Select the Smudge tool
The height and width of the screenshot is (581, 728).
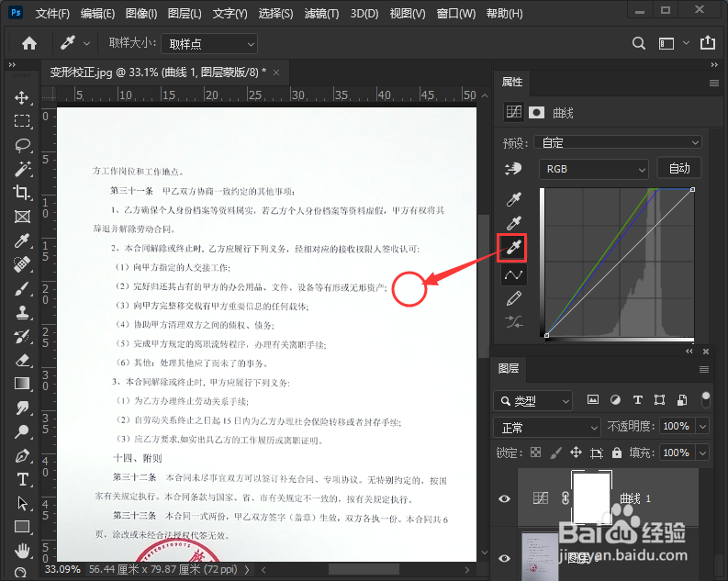(22, 408)
